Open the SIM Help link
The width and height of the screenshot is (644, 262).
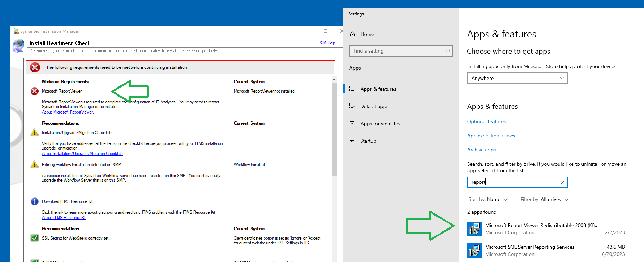click(327, 43)
